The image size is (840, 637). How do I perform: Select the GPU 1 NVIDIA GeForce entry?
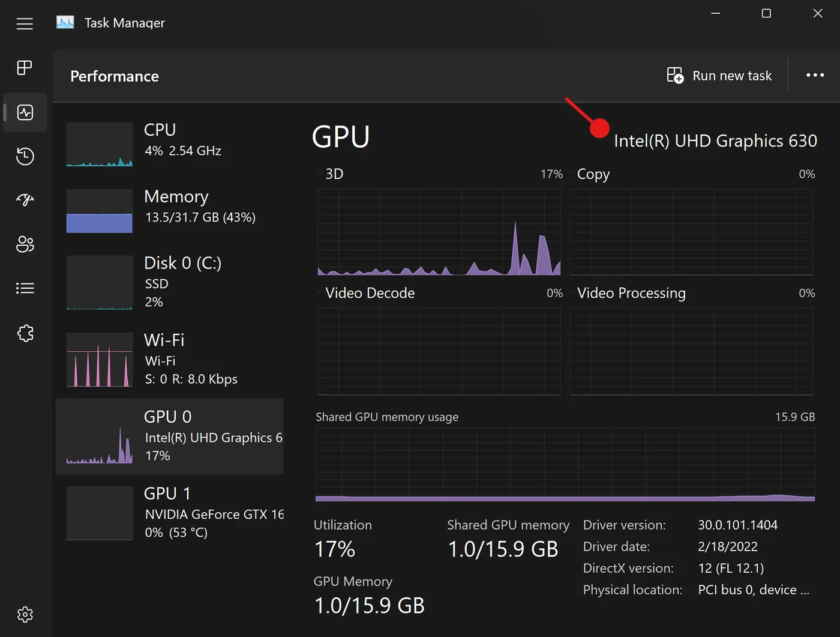tap(170, 513)
